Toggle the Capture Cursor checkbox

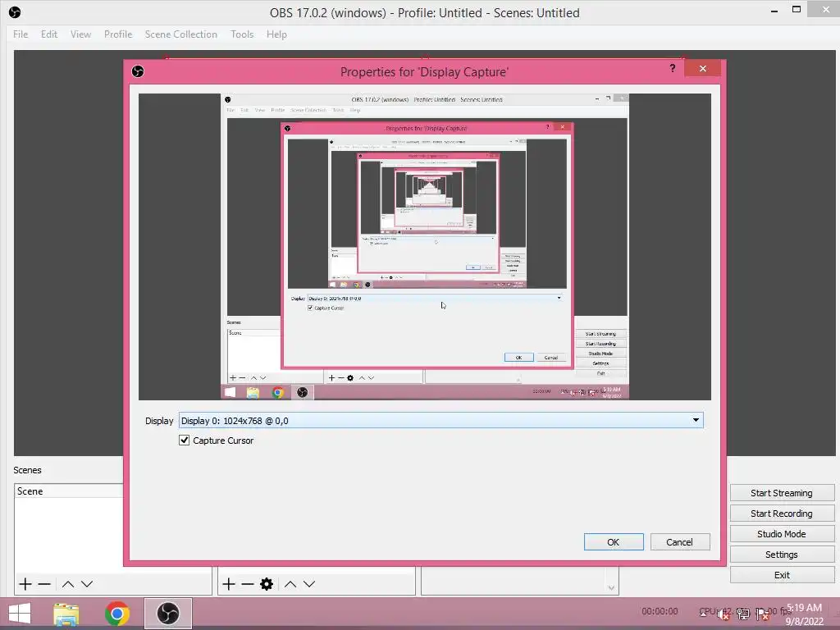coord(185,441)
